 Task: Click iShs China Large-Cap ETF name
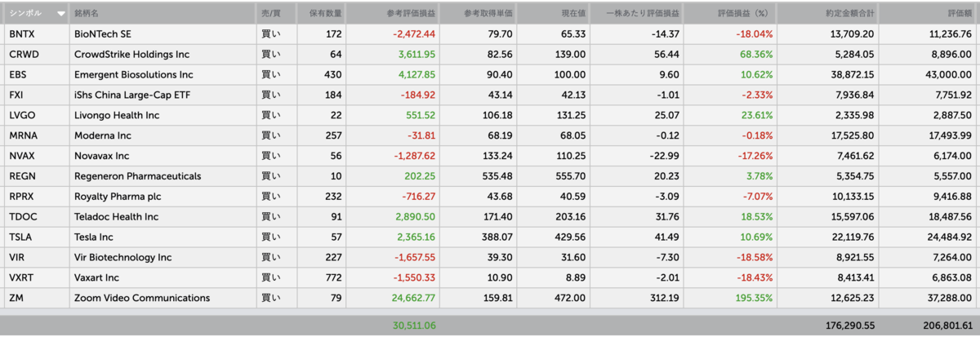[x=132, y=95]
